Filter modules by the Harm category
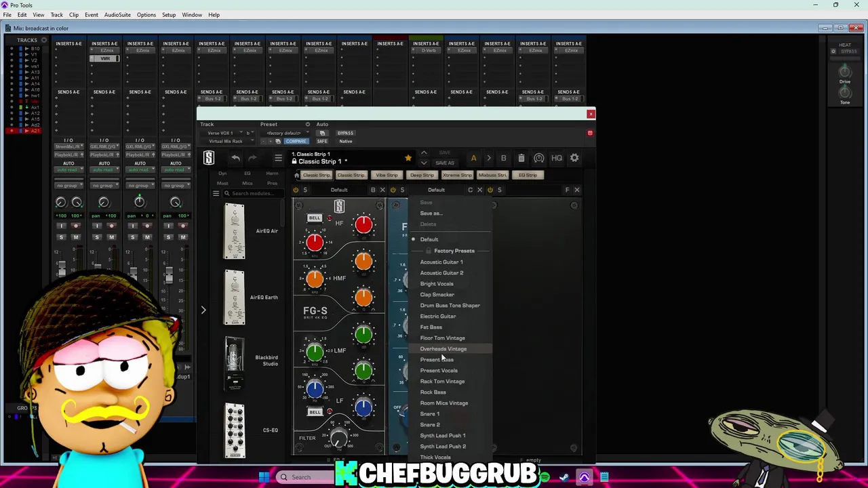The image size is (868, 488). point(272,174)
